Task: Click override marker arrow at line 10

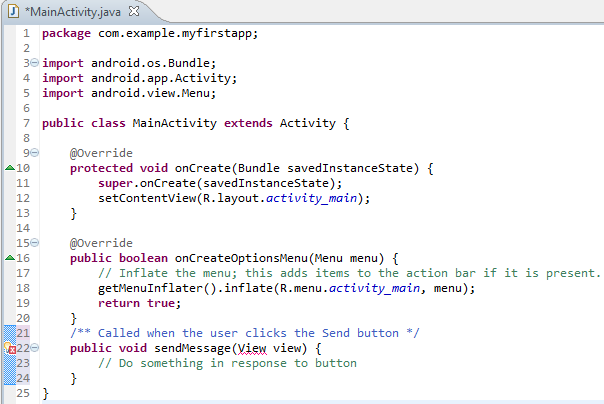Action: tap(10, 168)
